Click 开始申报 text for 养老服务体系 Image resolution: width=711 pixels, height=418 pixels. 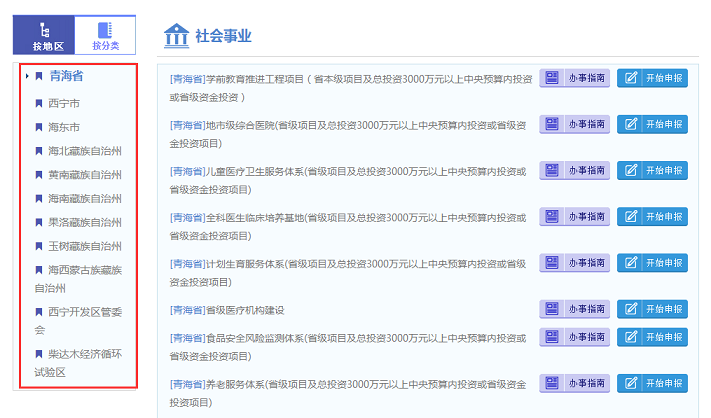[664, 384]
